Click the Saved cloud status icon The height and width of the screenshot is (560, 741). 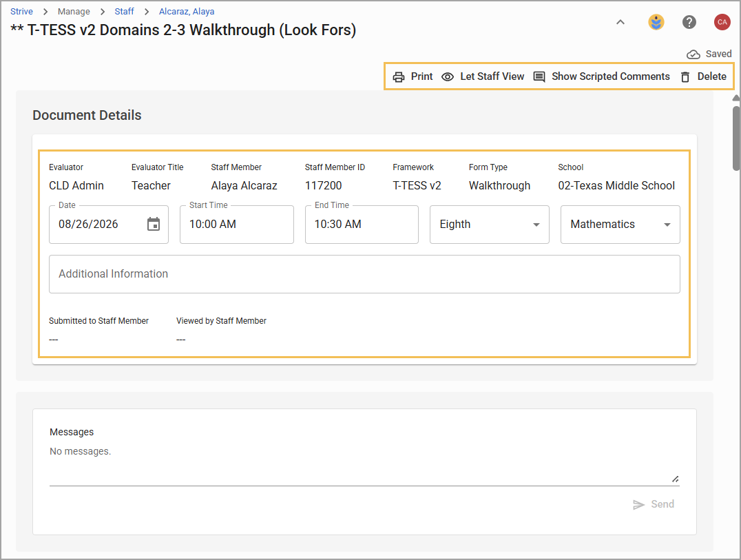coord(693,54)
